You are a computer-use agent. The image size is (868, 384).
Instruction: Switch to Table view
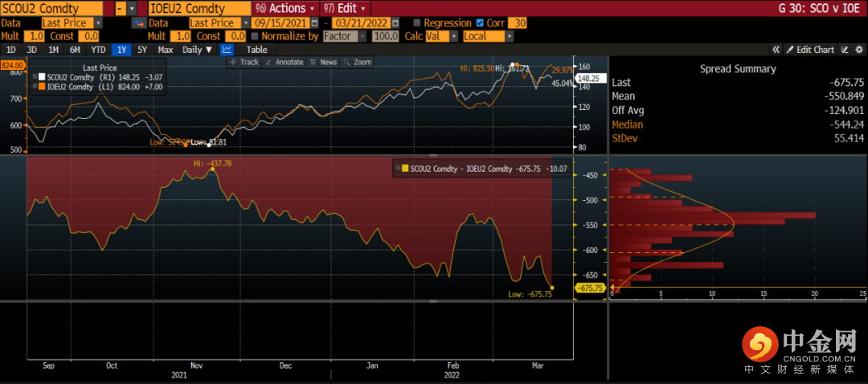(256, 50)
